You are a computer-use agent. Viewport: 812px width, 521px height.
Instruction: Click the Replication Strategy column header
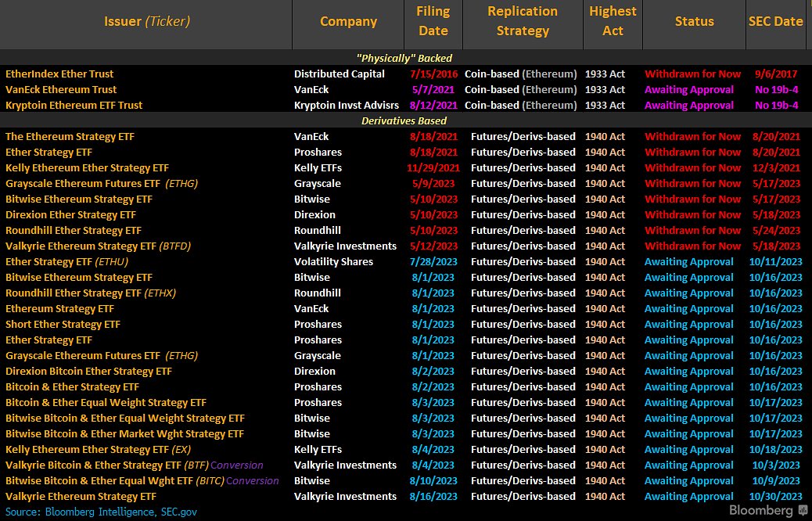pyautogui.click(x=523, y=21)
